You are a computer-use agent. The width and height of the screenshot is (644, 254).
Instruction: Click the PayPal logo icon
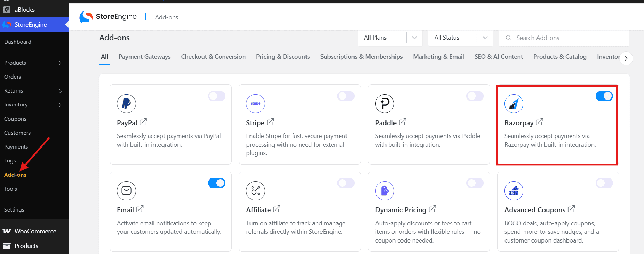[x=126, y=104]
